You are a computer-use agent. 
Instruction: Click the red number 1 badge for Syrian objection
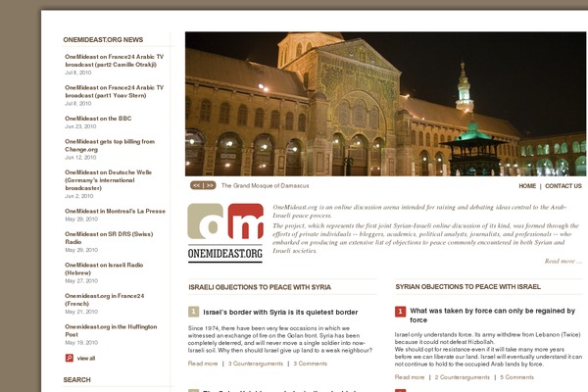[400, 312]
